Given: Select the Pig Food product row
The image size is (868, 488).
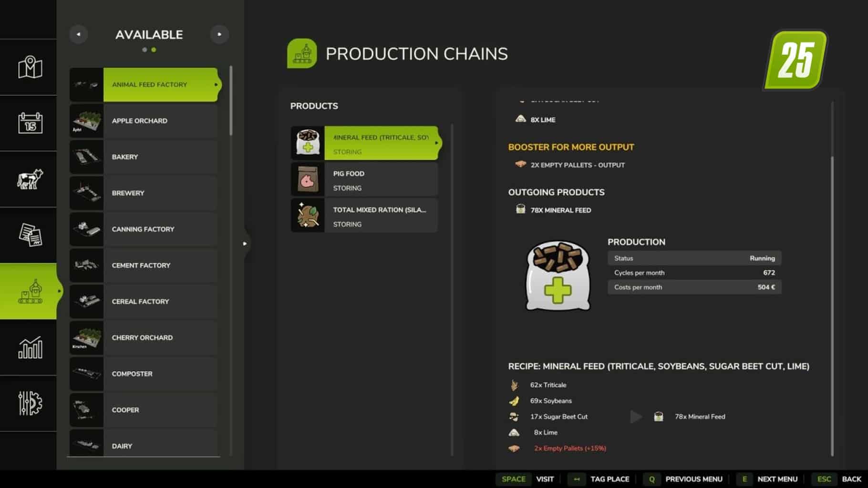Looking at the screenshot, I should point(364,179).
